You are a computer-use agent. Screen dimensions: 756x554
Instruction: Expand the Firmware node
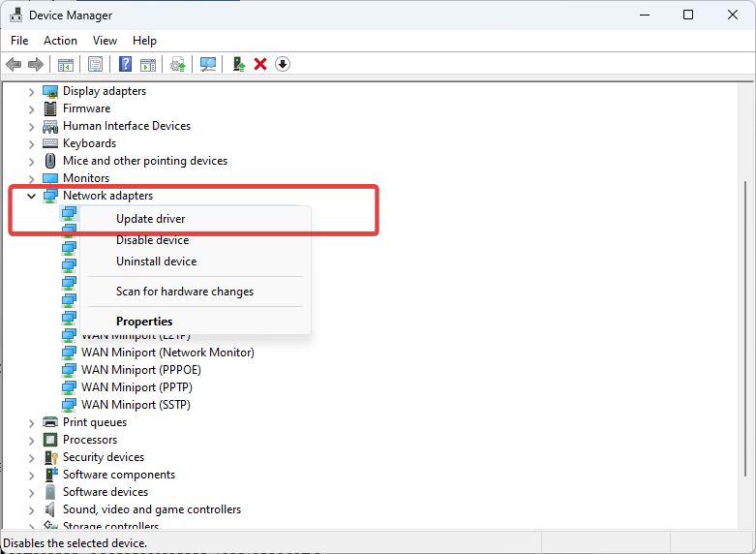(31, 109)
